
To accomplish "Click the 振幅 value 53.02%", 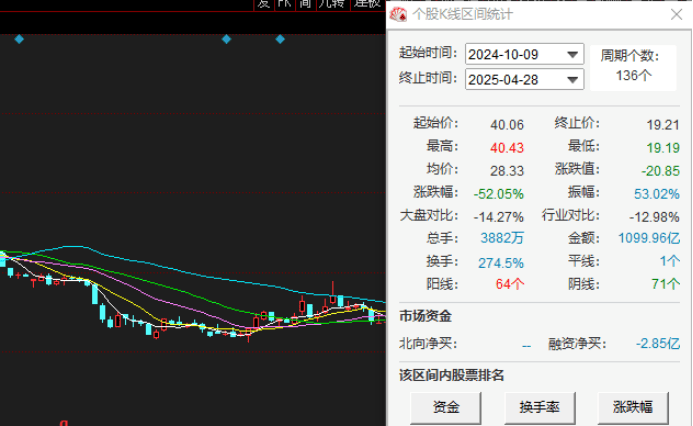I will [657, 194].
